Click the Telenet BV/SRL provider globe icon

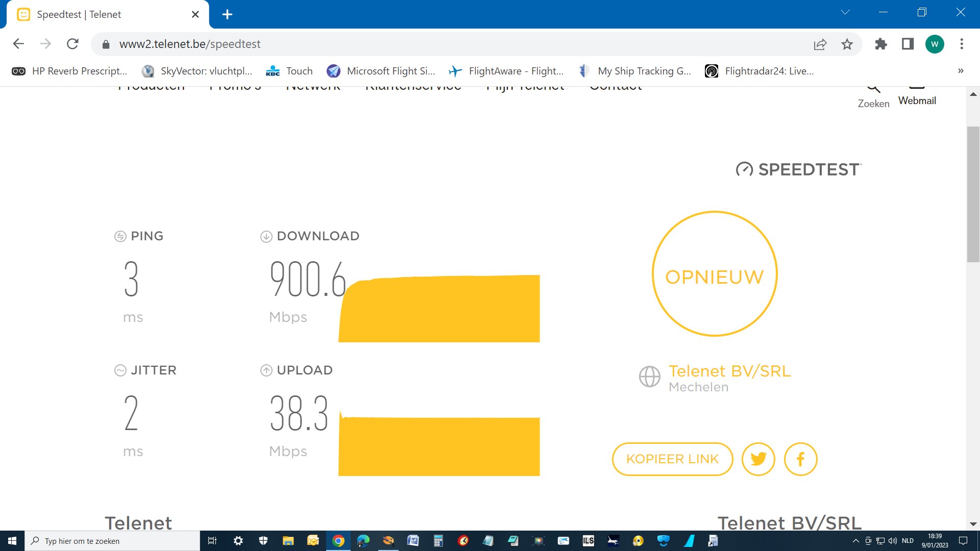click(649, 377)
